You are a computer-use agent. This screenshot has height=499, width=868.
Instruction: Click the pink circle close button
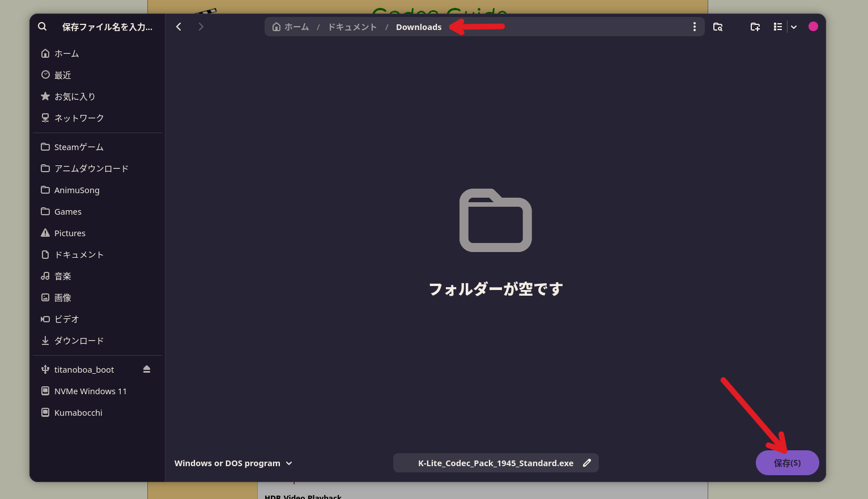pyautogui.click(x=813, y=27)
